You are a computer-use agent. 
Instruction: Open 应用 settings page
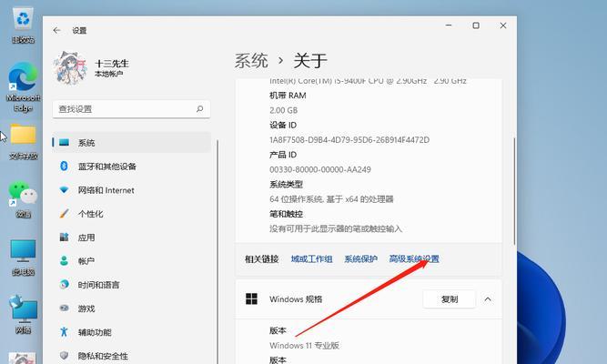click(132, 238)
